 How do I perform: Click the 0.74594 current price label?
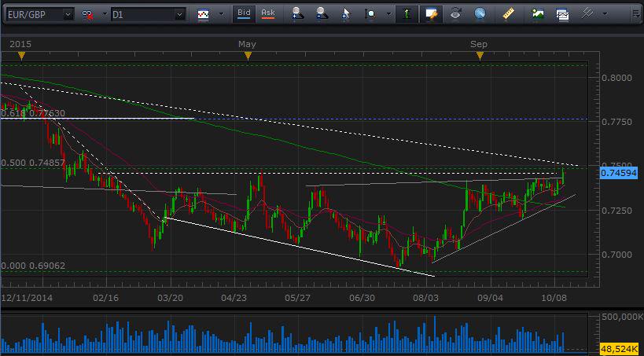[620, 173]
